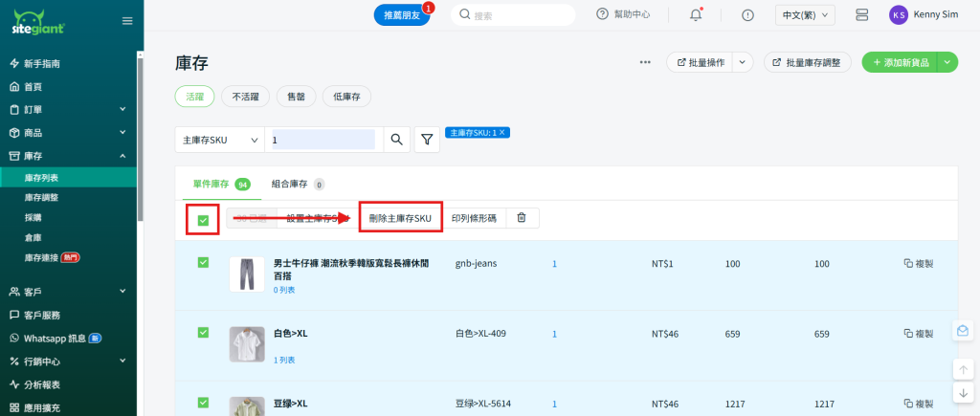Switch to the 組合庫存 tab

click(x=298, y=185)
